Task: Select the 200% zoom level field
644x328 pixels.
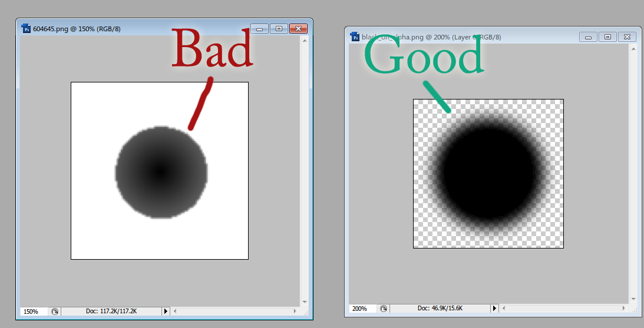Action: (361, 309)
